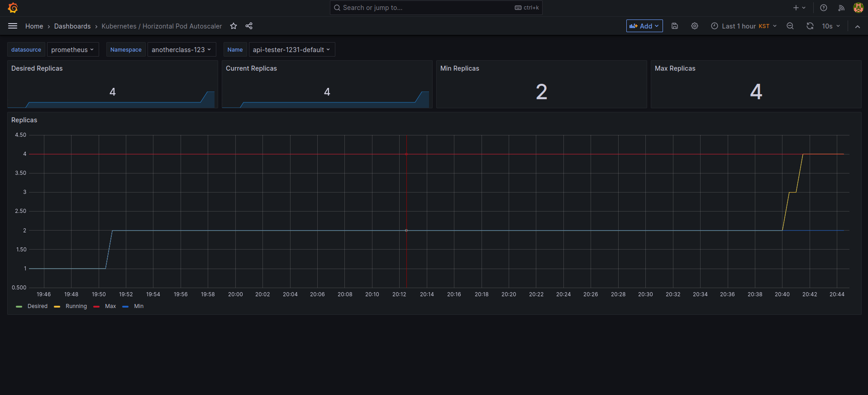
Task: Collapse the top bar with chevron
Action: 858,26
